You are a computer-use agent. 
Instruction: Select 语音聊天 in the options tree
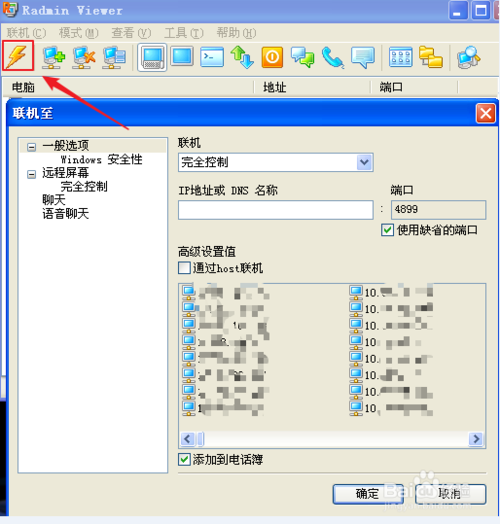(66, 214)
